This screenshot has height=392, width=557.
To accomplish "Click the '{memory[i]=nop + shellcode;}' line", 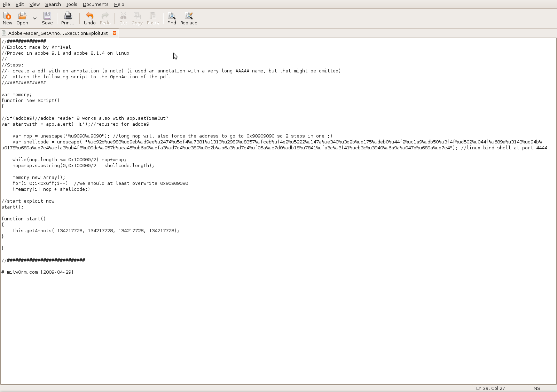I will [x=52, y=189].
